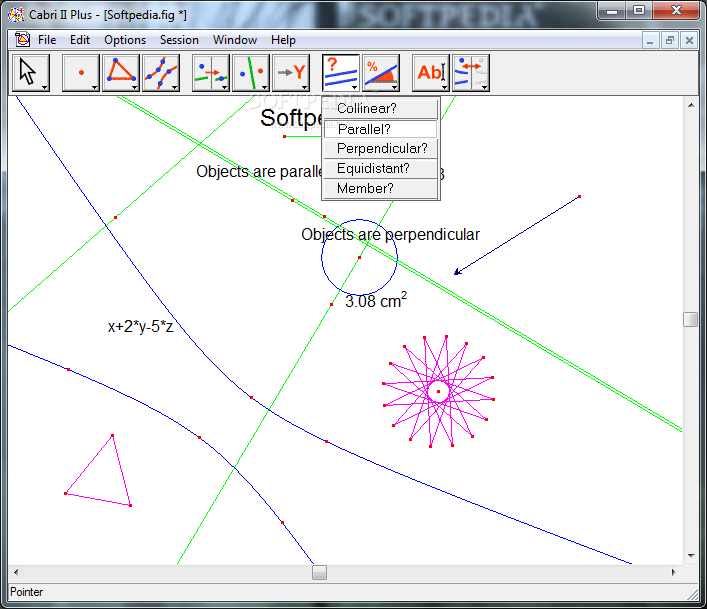The image size is (707, 609).
Task: Maximize the Cabri II Plus window
Action: coord(639,10)
